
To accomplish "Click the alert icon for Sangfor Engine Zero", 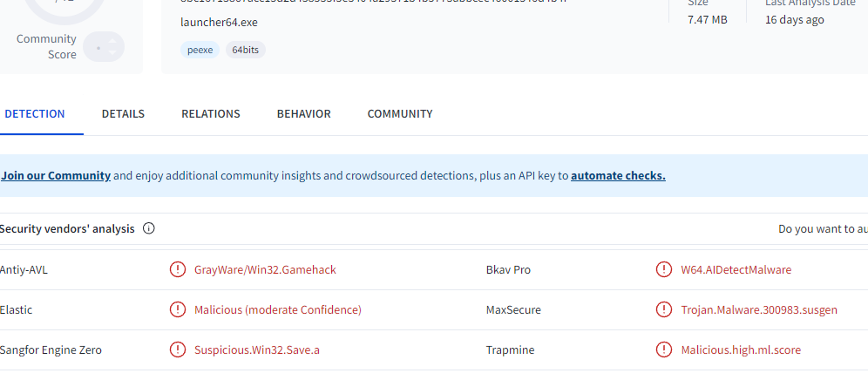I will tap(177, 350).
